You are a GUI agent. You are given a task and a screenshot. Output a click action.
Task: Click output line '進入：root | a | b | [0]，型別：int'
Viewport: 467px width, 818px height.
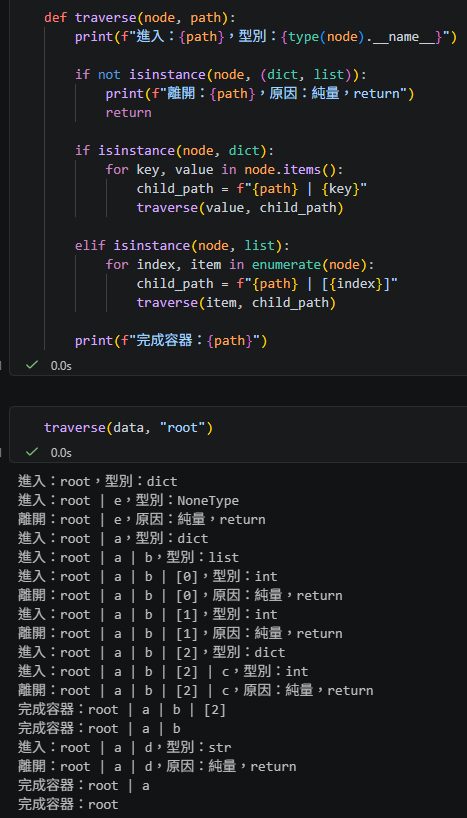[x=148, y=576]
